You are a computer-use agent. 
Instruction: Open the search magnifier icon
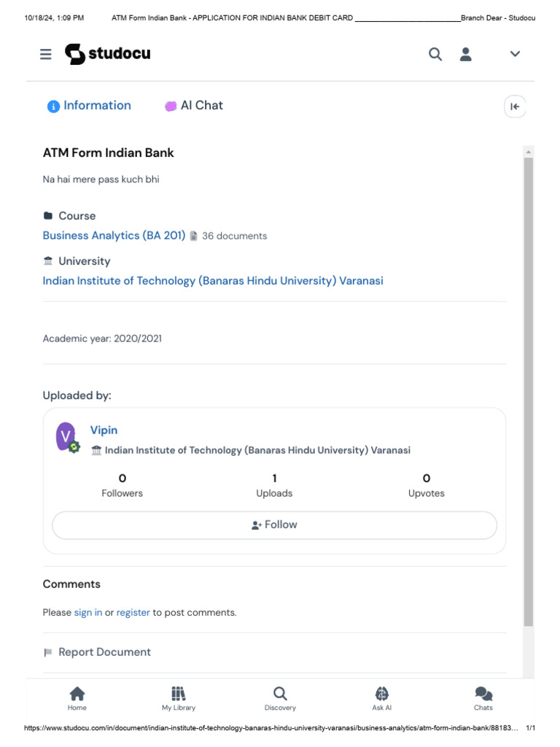pos(435,54)
